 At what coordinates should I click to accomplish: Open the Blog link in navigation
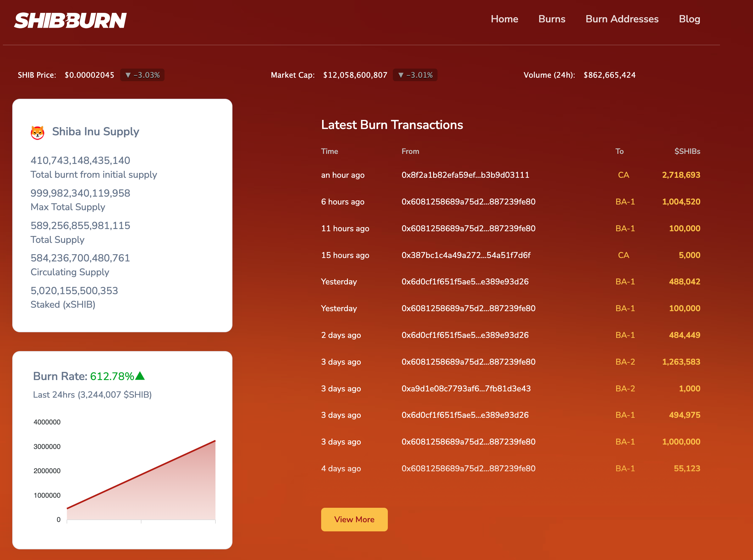point(689,19)
